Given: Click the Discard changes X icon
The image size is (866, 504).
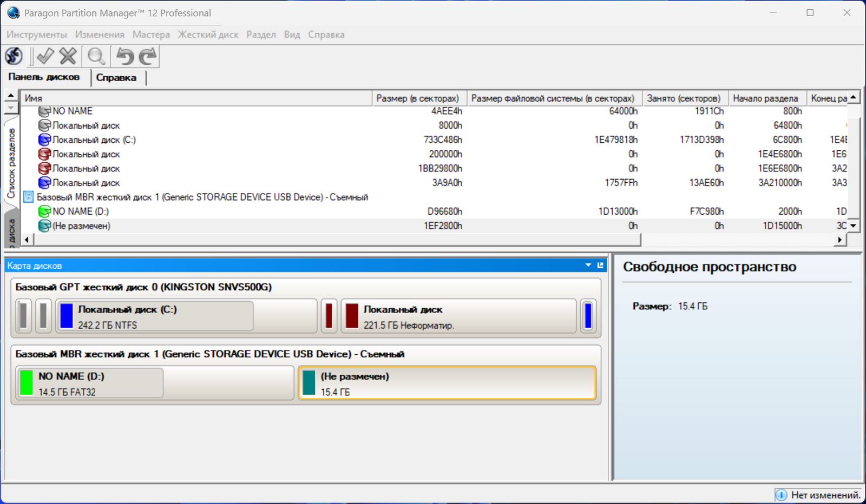Looking at the screenshot, I should pos(68,56).
